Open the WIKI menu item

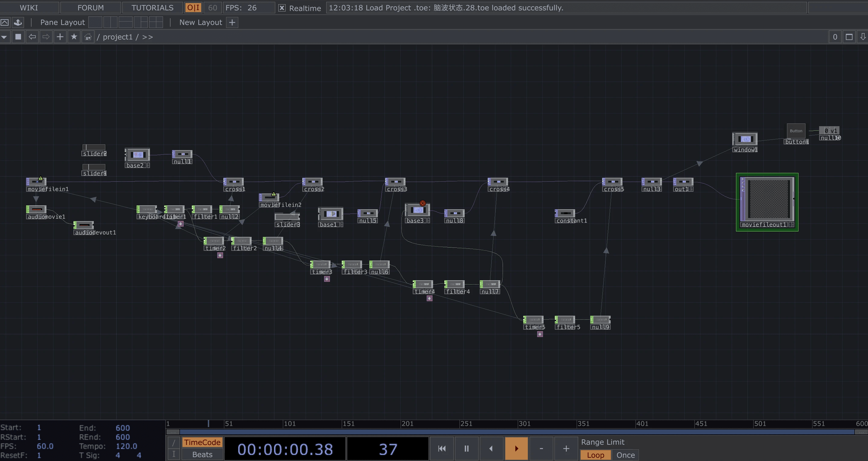click(29, 8)
